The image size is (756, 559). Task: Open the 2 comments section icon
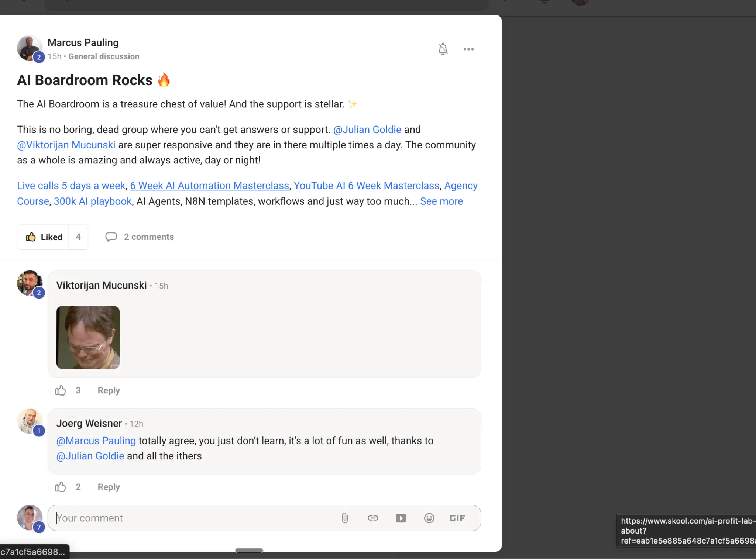111,237
